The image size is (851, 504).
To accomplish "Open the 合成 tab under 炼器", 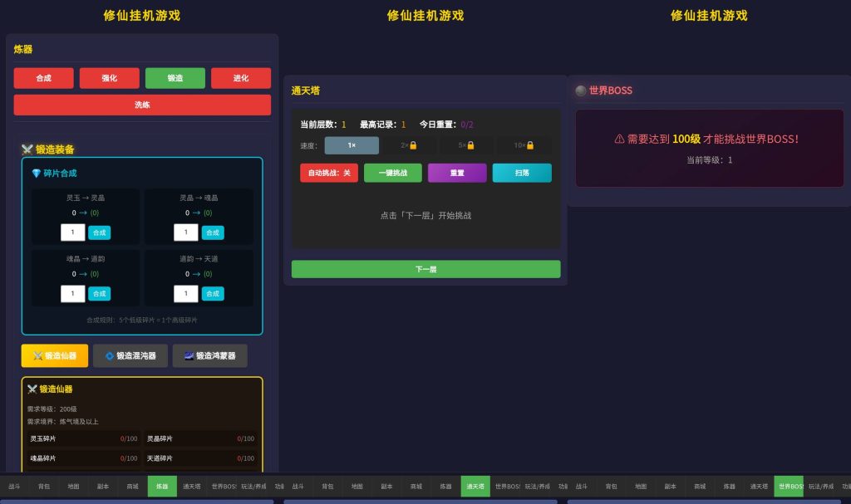I will click(43, 78).
